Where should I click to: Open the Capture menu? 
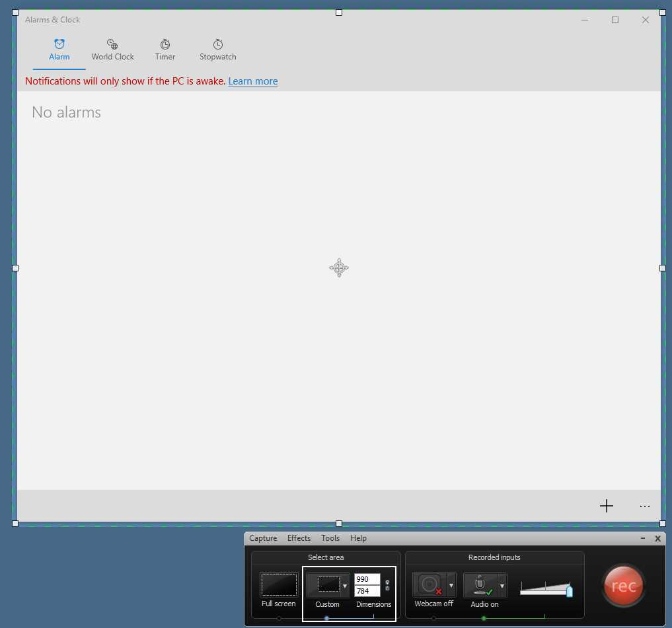coord(262,538)
